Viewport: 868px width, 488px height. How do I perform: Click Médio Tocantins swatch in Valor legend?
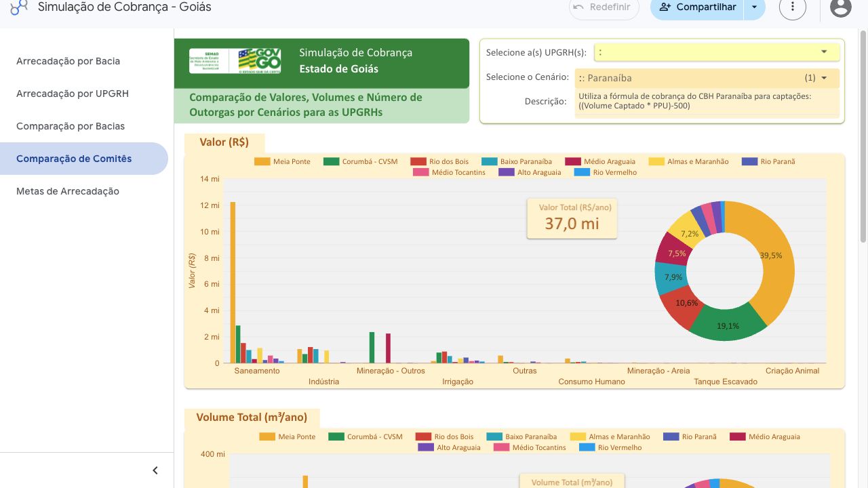[x=421, y=172]
